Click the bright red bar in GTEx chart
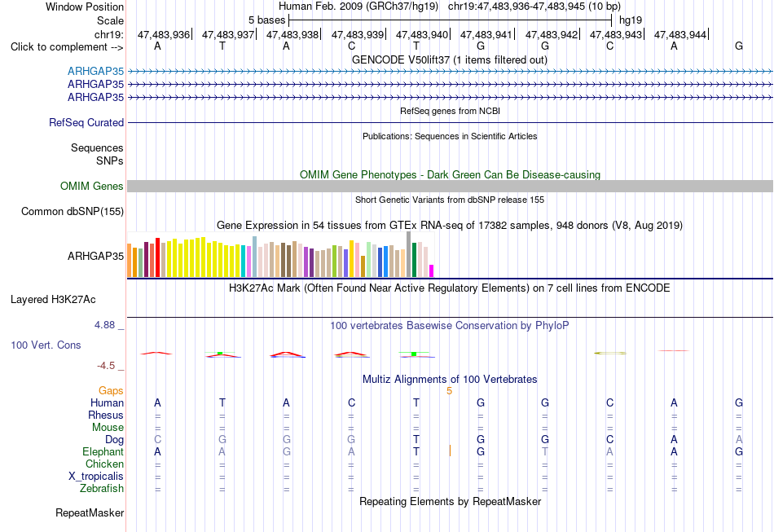Image resolution: width=774 pixels, height=532 pixels. pos(157,257)
